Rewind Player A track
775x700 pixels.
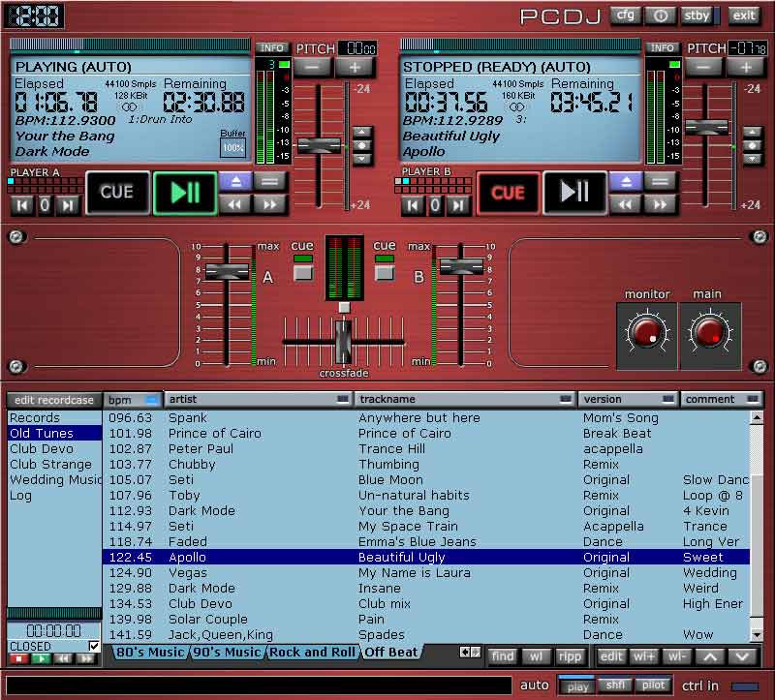(x=235, y=204)
